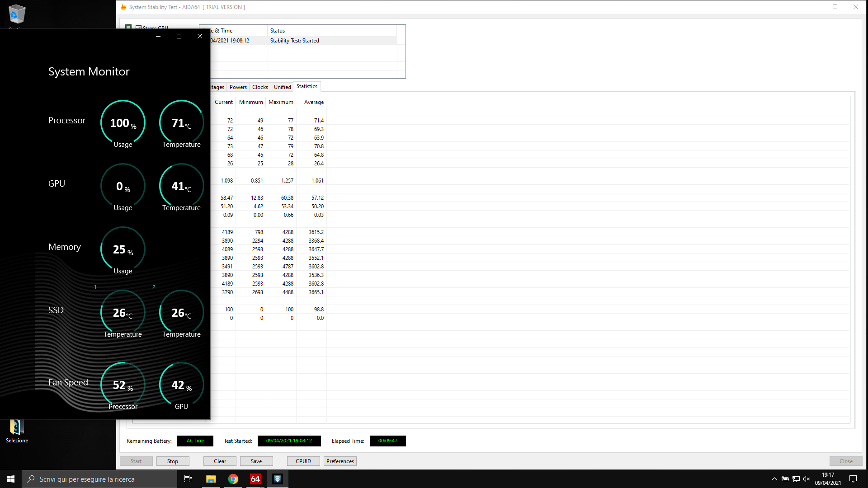Click the average value 71.4
This screenshot has width=868, height=488.
[x=319, y=121]
